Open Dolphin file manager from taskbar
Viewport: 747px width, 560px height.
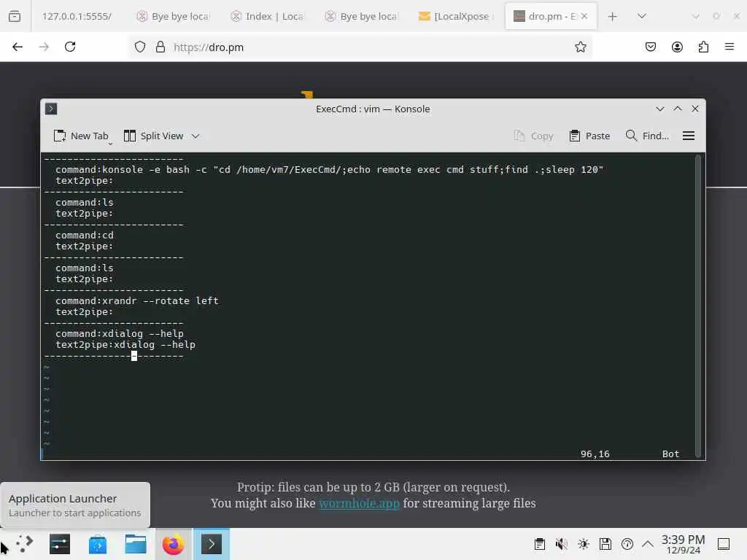(x=136, y=544)
